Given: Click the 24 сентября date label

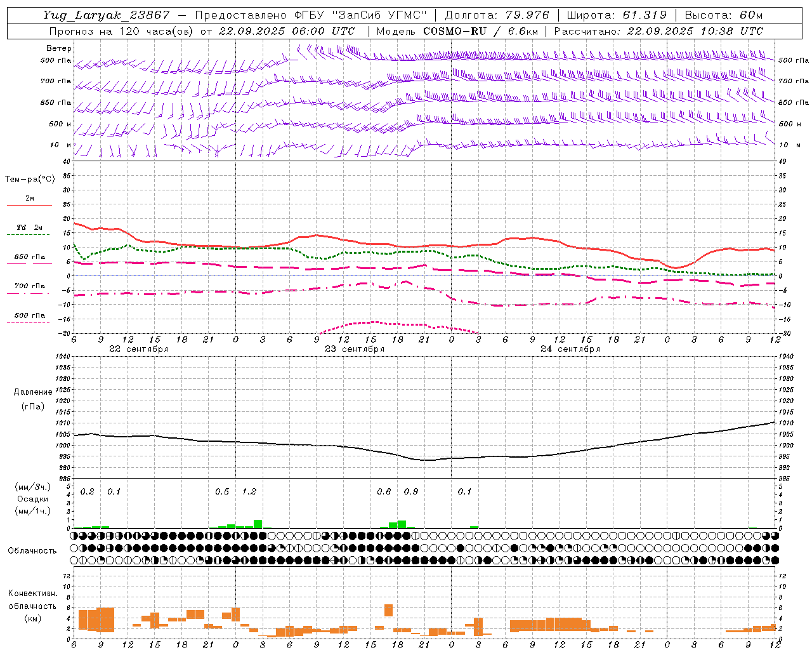Looking at the screenshot, I should pyautogui.click(x=570, y=349).
